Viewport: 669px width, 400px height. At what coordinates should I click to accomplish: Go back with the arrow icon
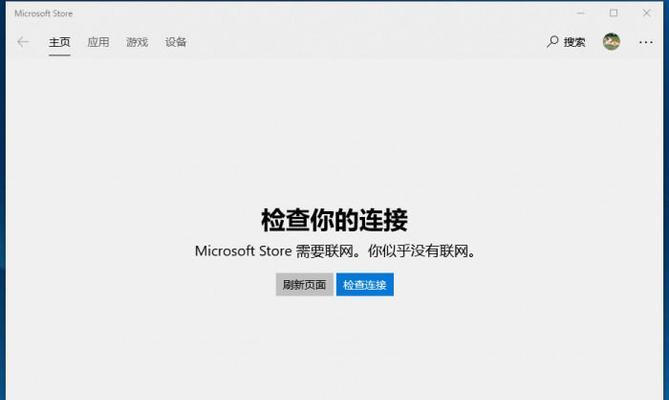click(23, 42)
